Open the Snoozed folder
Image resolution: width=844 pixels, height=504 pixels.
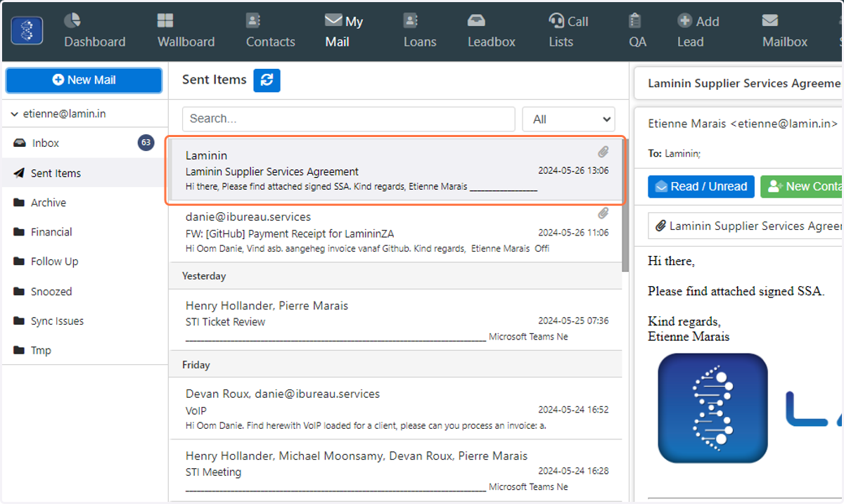[x=84, y=291]
